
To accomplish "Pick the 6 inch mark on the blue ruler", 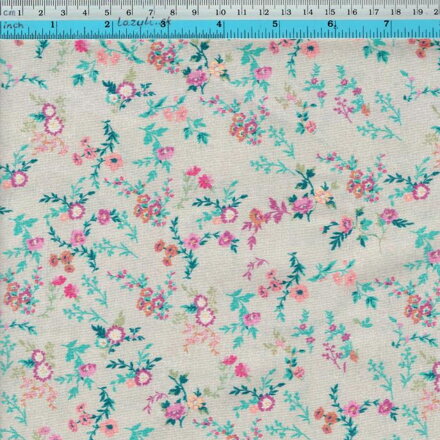I will [331, 24].
